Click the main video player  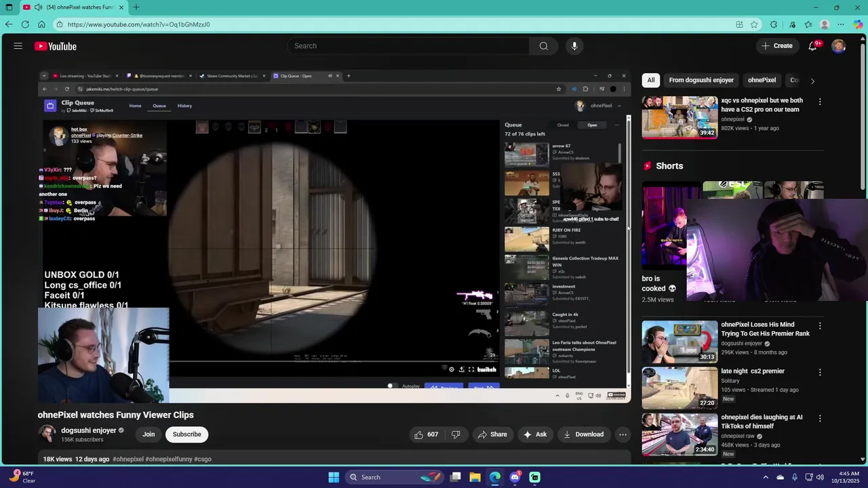pyautogui.click(x=334, y=236)
